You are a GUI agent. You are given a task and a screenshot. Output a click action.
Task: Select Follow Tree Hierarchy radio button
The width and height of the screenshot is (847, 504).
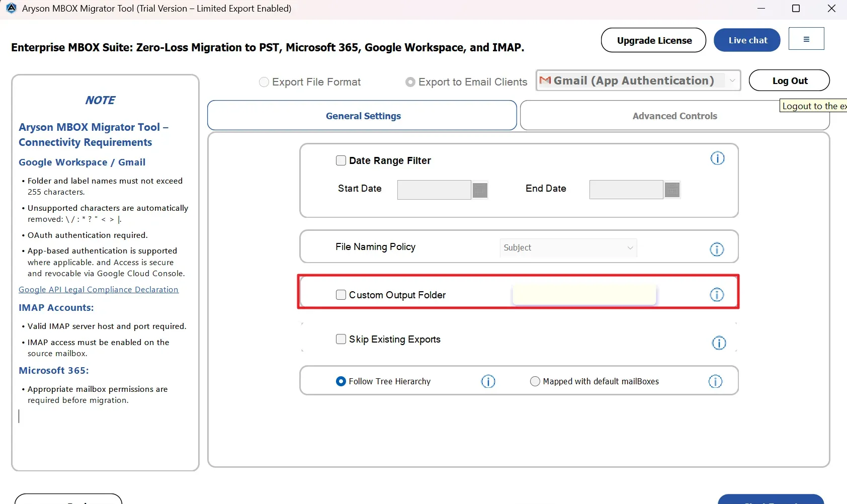[341, 381]
